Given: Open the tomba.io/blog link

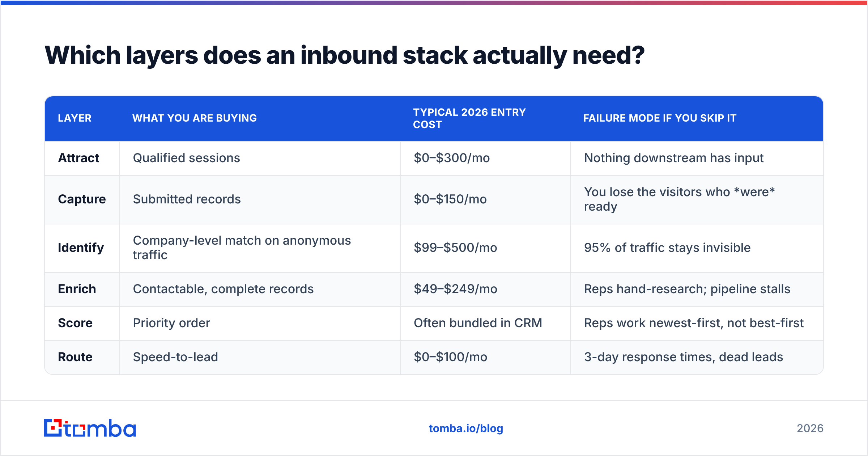Looking at the screenshot, I should 466,428.
